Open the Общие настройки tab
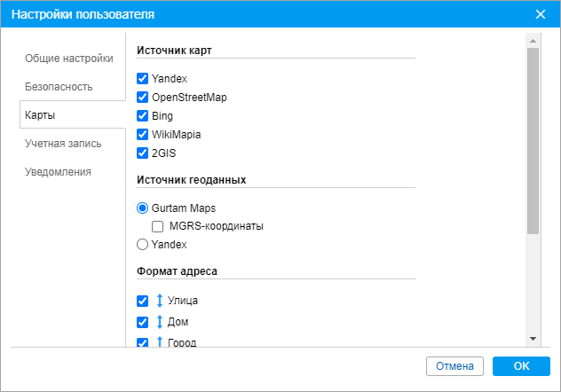 (69, 59)
